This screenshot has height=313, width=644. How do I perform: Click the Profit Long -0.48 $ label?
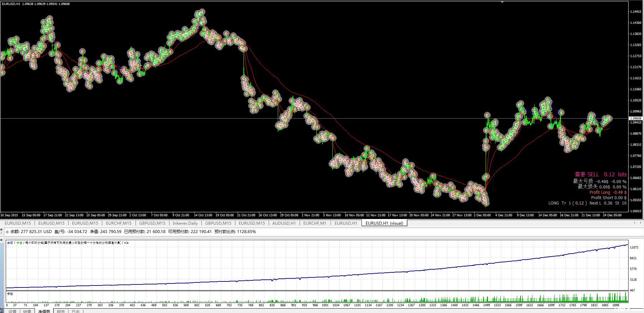608,192
